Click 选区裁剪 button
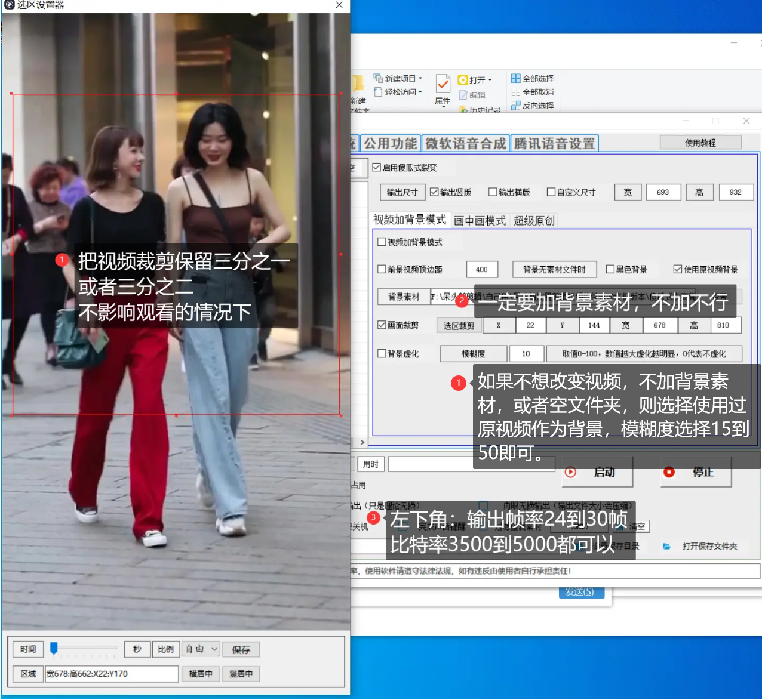 [x=459, y=325]
